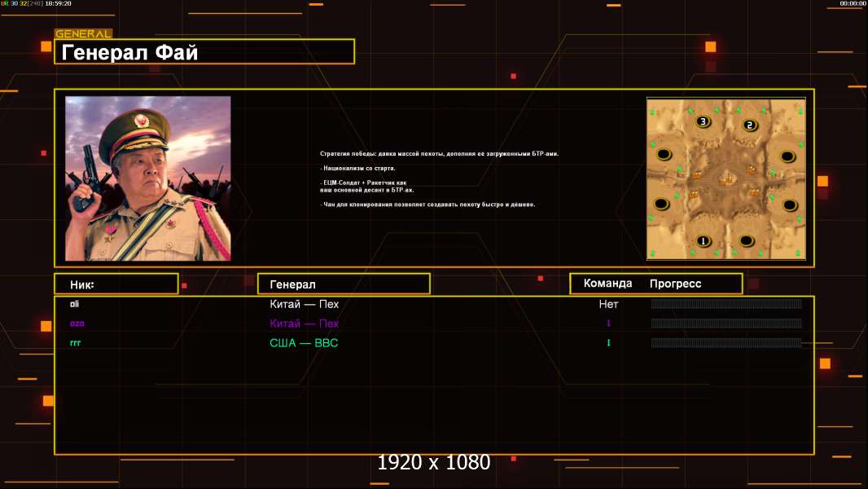Screen dimensions: 868x489
Task: Click the 'Прогресс' header label
Action: tap(675, 284)
